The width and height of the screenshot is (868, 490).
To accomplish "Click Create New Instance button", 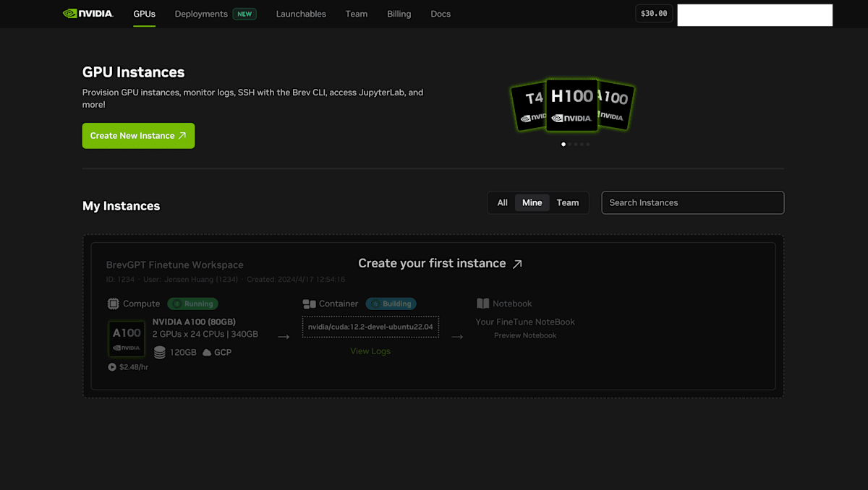I will click(138, 136).
